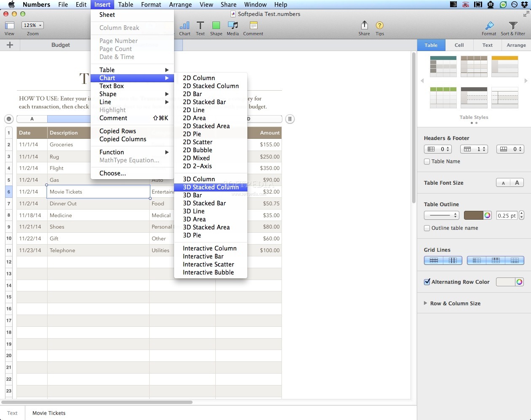This screenshot has width=531, height=420.
Task: Switch to the Arrange inspector tab
Action: click(x=516, y=45)
